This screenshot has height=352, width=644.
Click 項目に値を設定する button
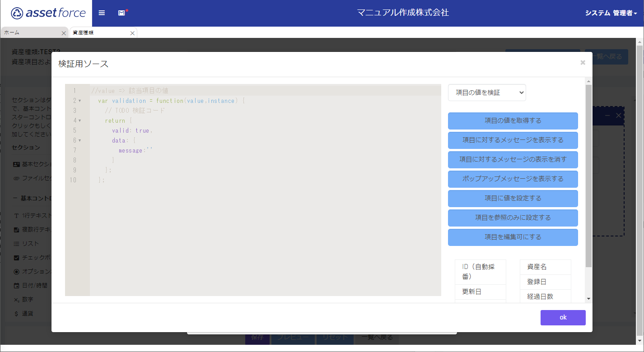[x=513, y=198]
